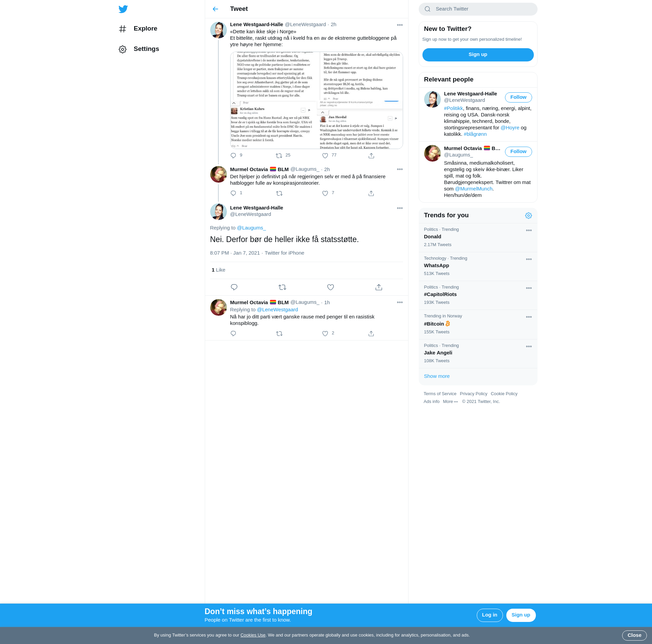Open the #Bitcoin trend

tap(478, 325)
